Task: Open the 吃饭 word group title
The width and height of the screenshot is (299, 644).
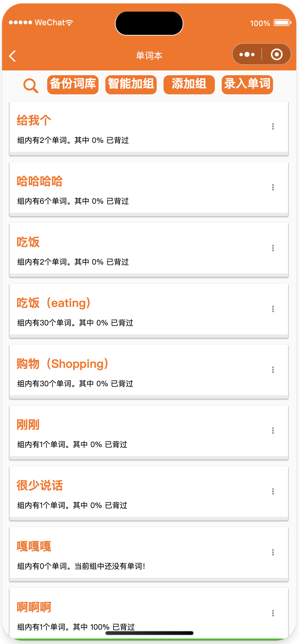Action: pos(28,242)
